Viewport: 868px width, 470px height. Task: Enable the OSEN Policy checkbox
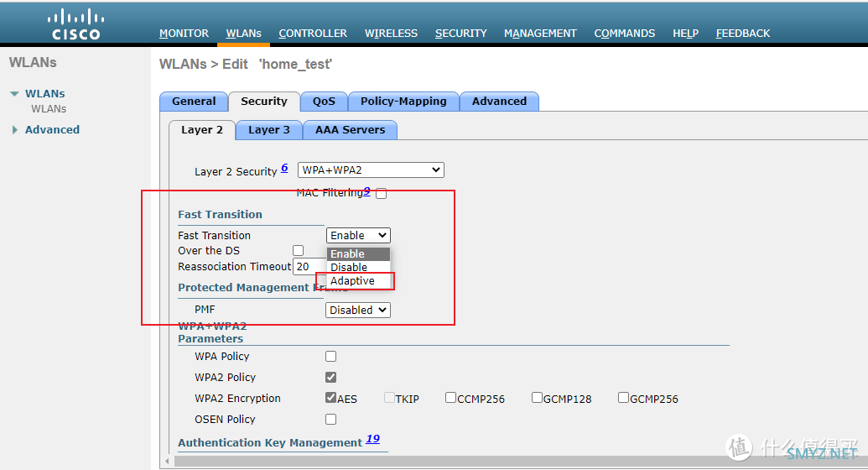(x=331, y=419)
